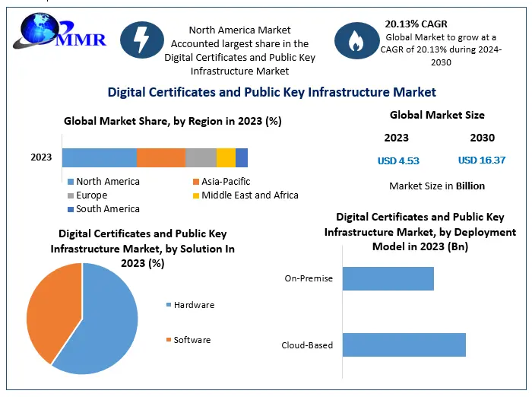
Task: Click the North America legend square
Action: pyautogui.click(x=71, y=183)
